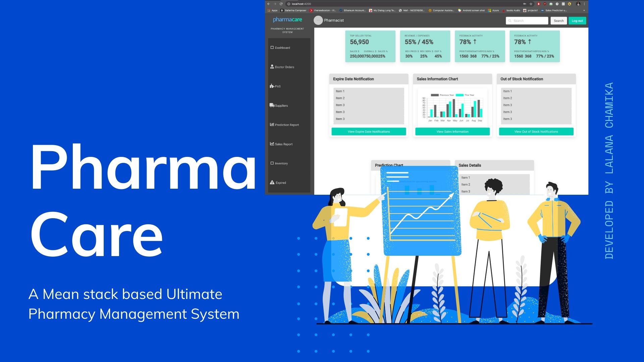The height and width of the screenshot is (362, 644).
Task: Click View Out of Stock Notifications button
Action: click(x=536, y=131)
